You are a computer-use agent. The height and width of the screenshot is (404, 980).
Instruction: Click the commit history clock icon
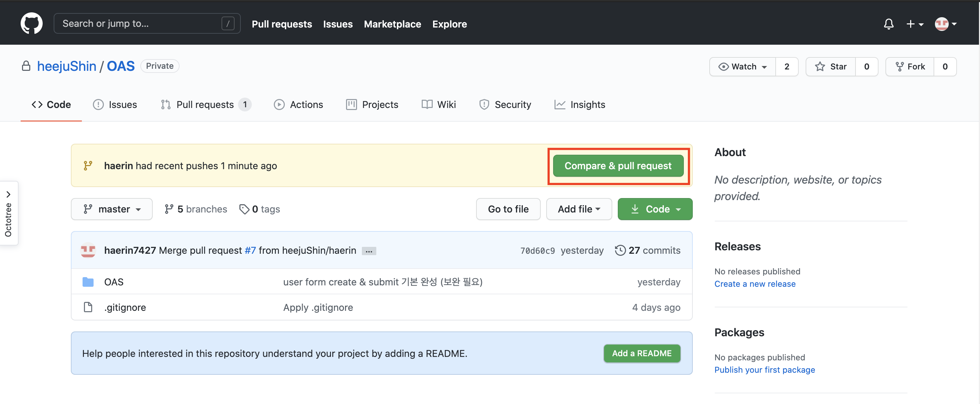[620, 250]
